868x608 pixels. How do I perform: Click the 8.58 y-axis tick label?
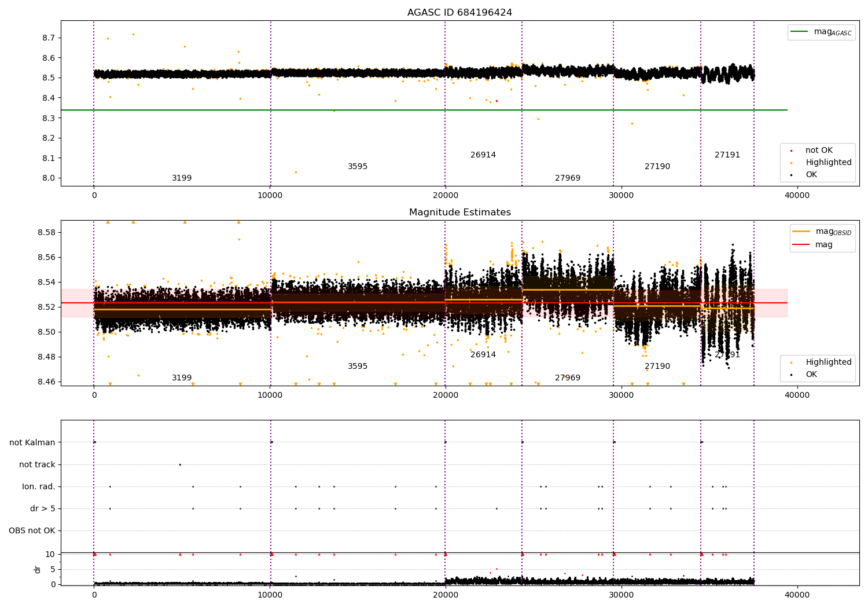(46, 233)
